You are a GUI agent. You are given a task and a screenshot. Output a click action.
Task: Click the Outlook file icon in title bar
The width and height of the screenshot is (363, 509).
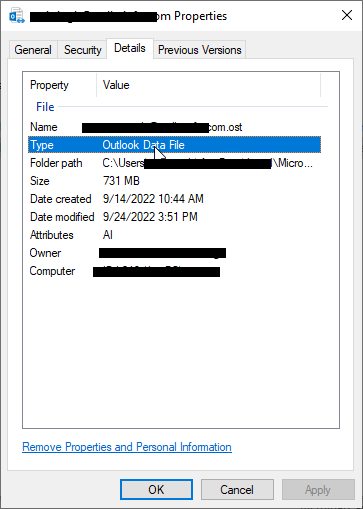point(17,16)
